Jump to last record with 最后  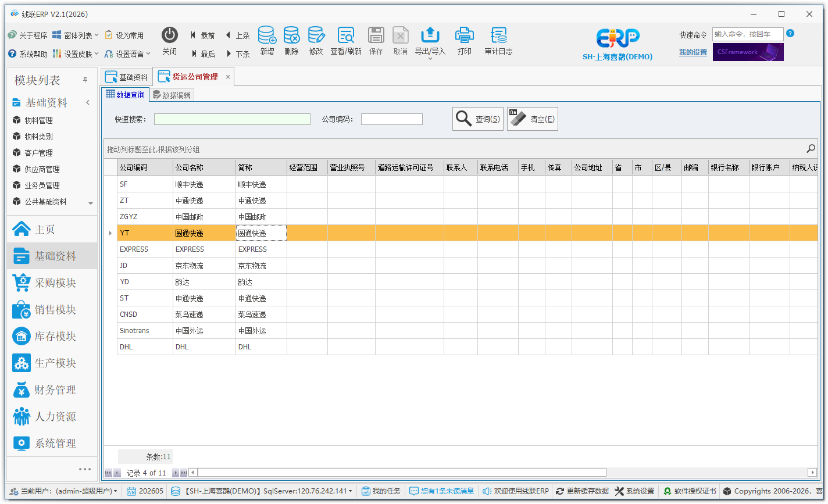pyautogui.click(x=203, y=54)
